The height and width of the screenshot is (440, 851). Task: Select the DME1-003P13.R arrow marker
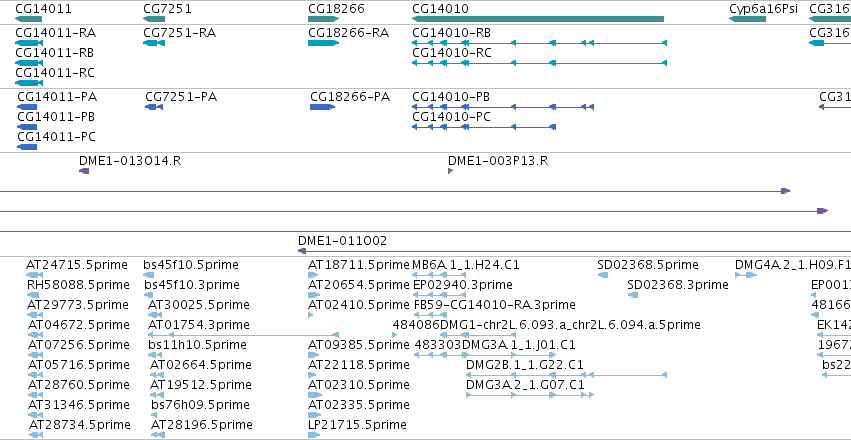[x=450, y=171]
